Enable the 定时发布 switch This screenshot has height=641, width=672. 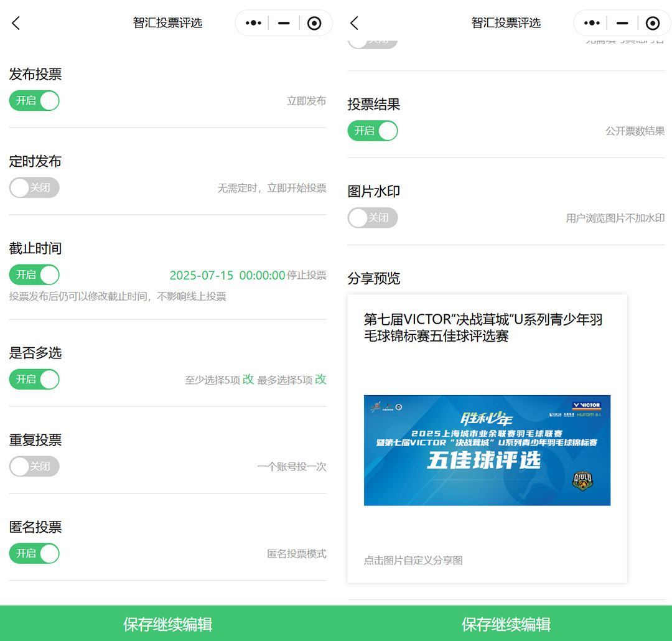34,187
